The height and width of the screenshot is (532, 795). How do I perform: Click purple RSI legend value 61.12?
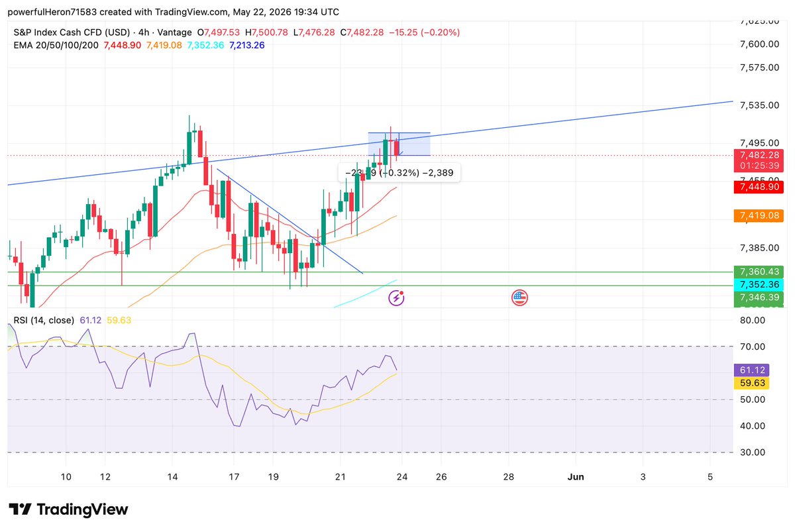[91, 321]
